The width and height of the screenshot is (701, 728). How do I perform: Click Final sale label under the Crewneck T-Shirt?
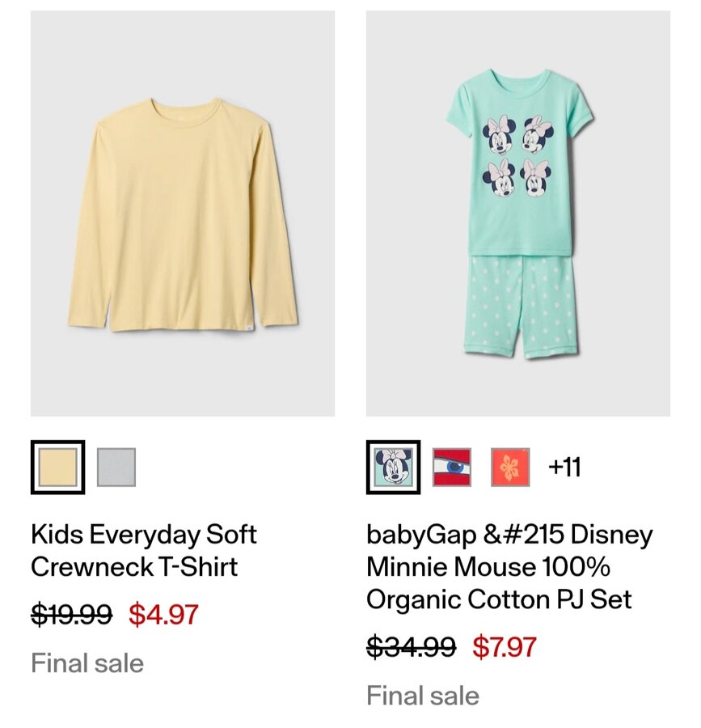click(87, 663)
